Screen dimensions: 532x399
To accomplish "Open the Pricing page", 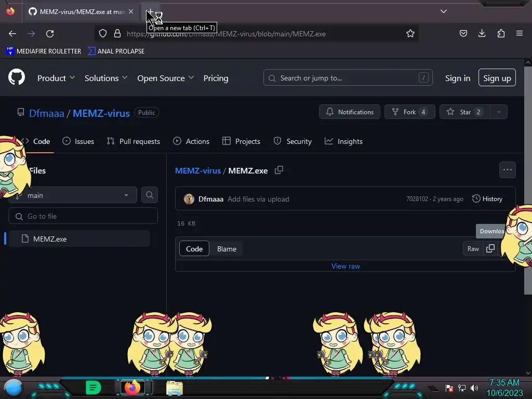I will coord(216,78).
